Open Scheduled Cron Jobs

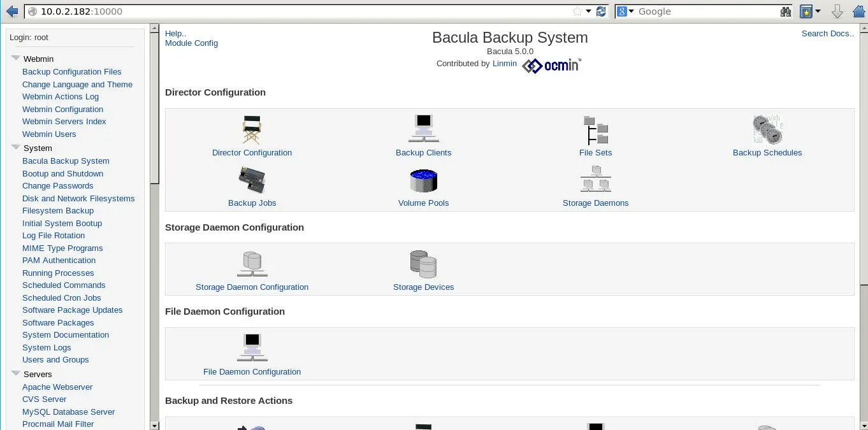pos(61,297)
